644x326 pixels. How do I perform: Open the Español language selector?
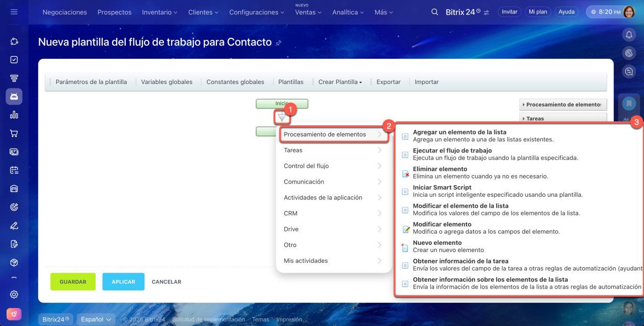point(96,319)
